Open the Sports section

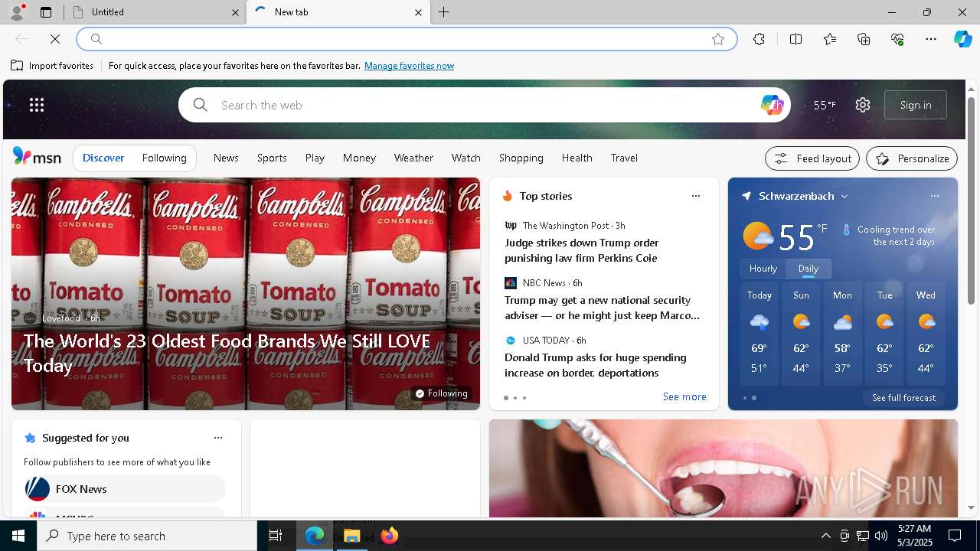272,158
